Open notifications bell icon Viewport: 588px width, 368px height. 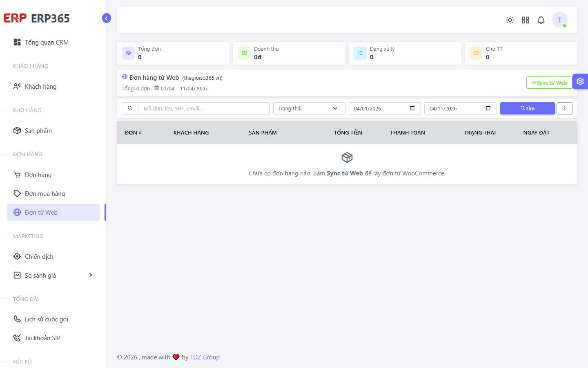pos(541,20)
